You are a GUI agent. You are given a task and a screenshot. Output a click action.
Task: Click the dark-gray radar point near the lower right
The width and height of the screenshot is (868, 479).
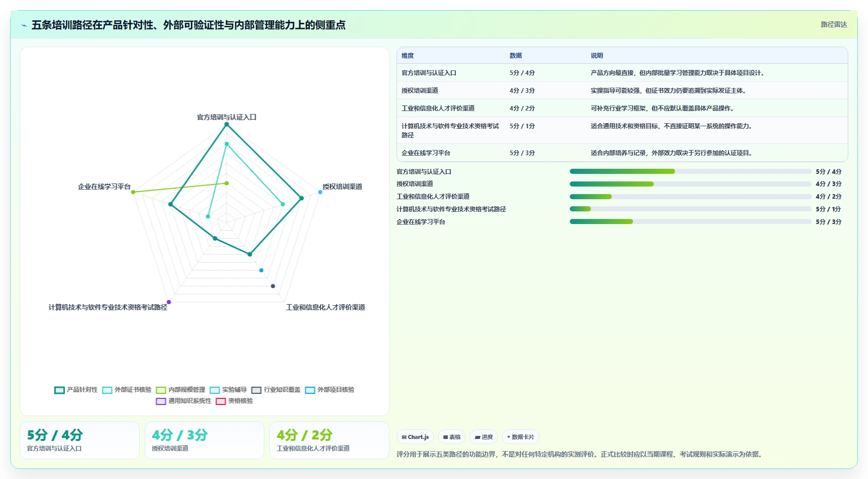coord(273,286)
